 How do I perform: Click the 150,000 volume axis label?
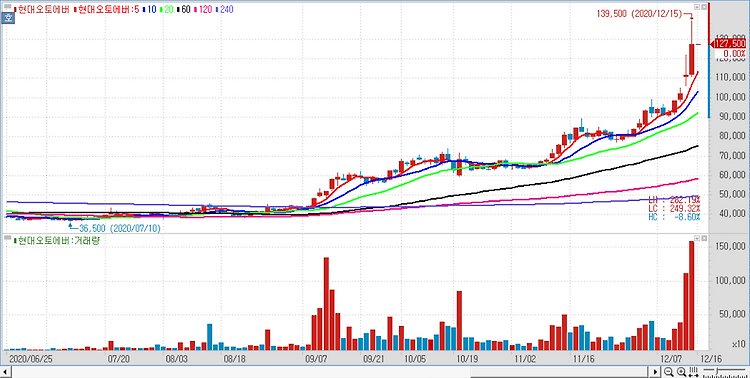[730, 246]
